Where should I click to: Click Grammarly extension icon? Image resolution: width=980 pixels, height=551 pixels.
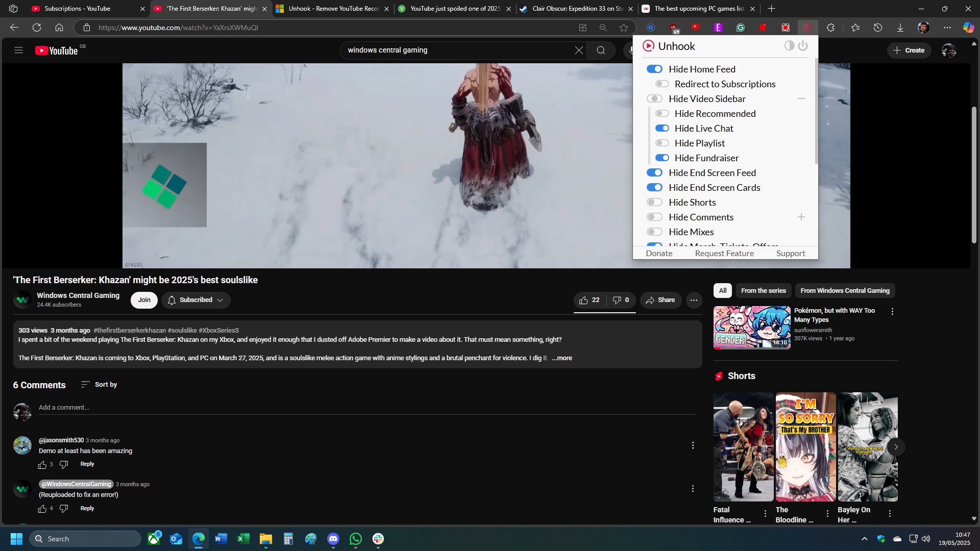[x=741, y=28]
